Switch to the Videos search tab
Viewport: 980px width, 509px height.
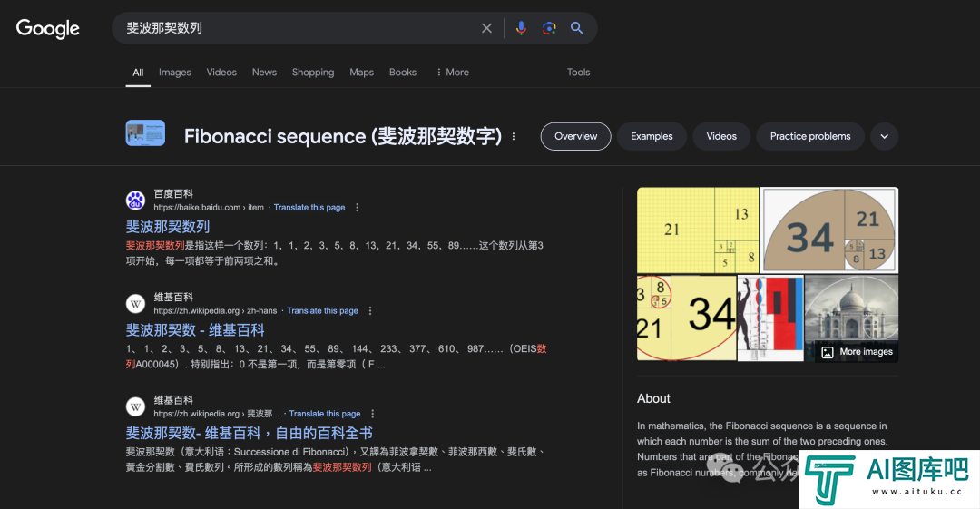point(222,73)
